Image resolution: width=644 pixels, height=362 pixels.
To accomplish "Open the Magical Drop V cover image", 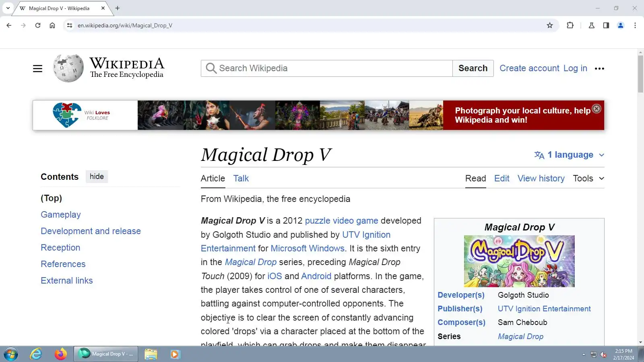I will [519, 261].
